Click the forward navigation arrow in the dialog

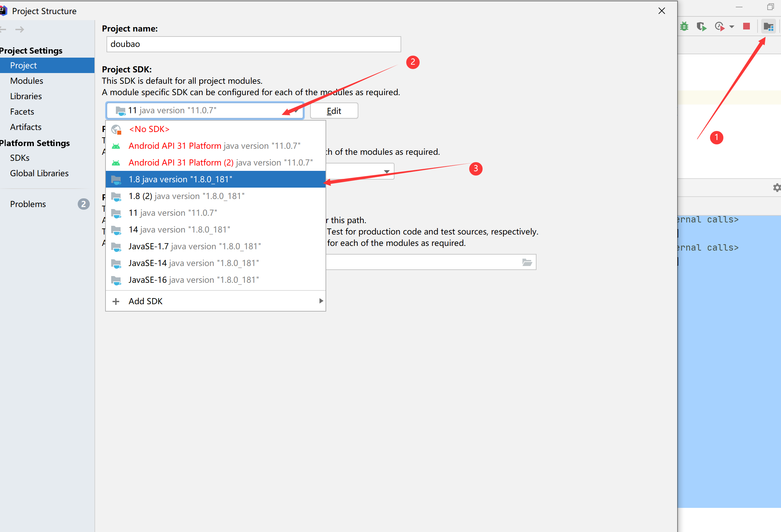[19, 29]
